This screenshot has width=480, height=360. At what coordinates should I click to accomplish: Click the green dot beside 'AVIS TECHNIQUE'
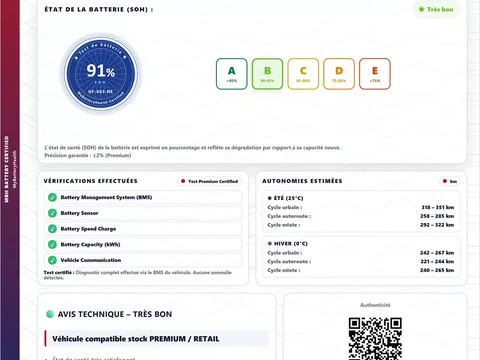point(50,314)
